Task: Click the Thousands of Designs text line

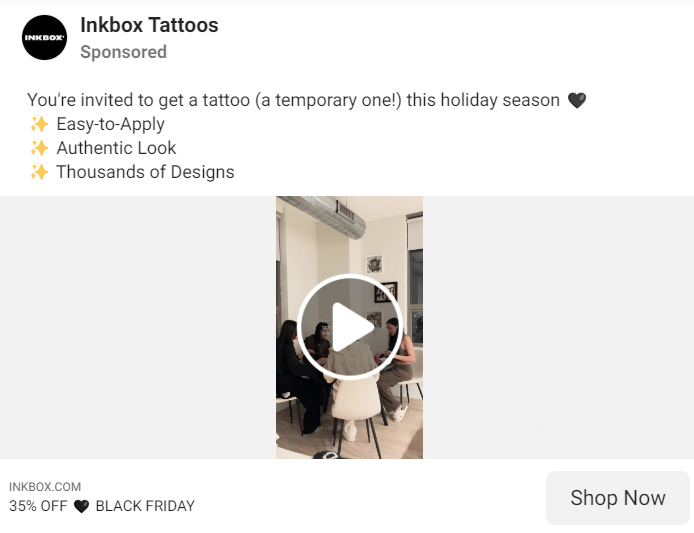Action: point(145,172)
